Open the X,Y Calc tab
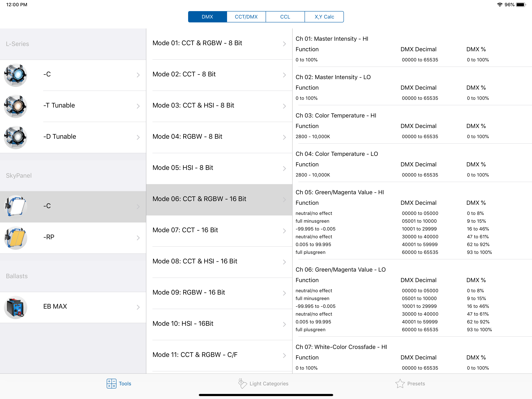 tap(324, 17)
